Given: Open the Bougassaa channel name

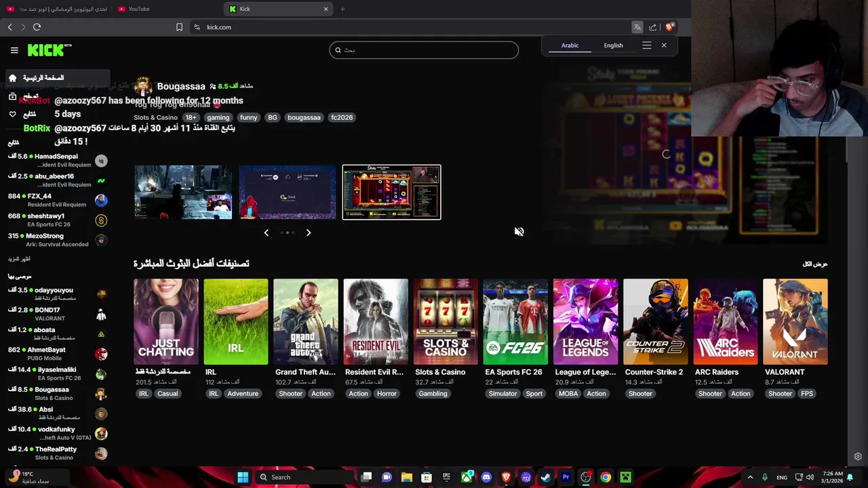Looking at the screenshot, I should pyautogui.click(x=181, y=86).
